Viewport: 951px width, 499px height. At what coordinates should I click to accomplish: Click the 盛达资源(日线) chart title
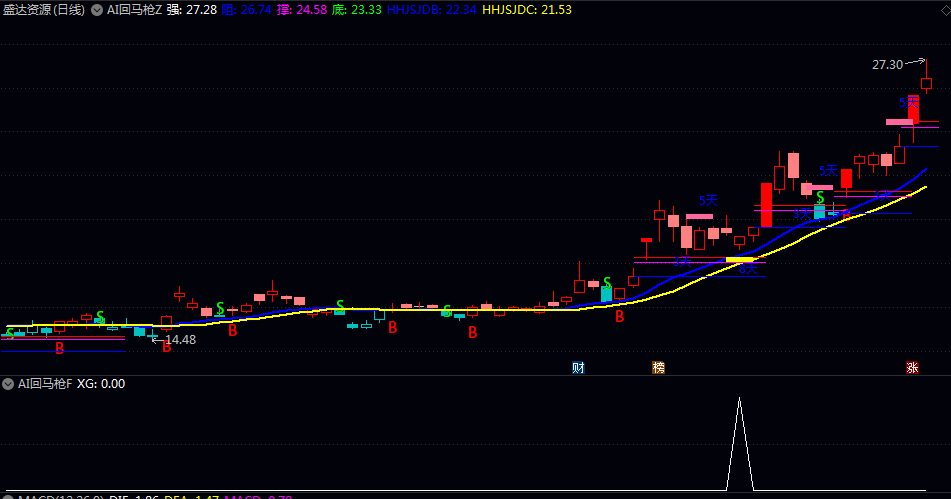[44, 10]
